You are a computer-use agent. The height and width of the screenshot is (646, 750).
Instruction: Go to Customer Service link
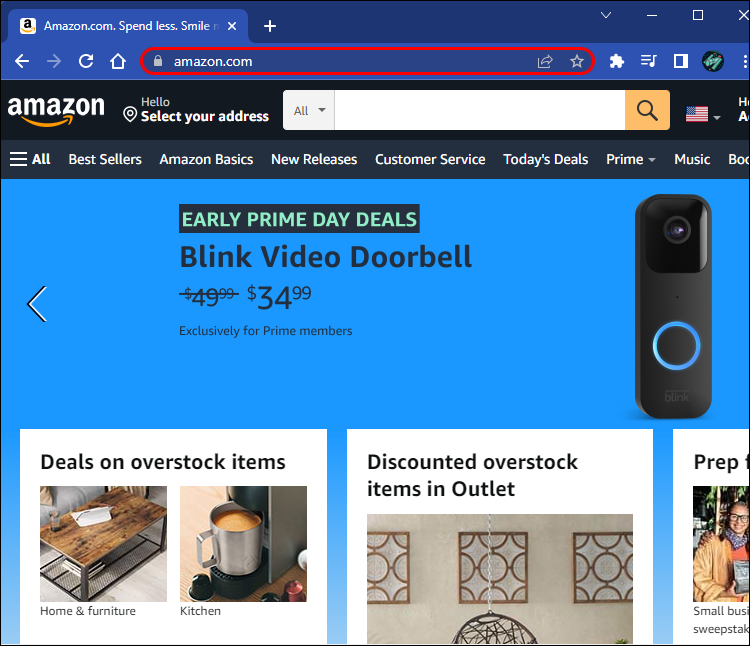[x=430, y=159]
